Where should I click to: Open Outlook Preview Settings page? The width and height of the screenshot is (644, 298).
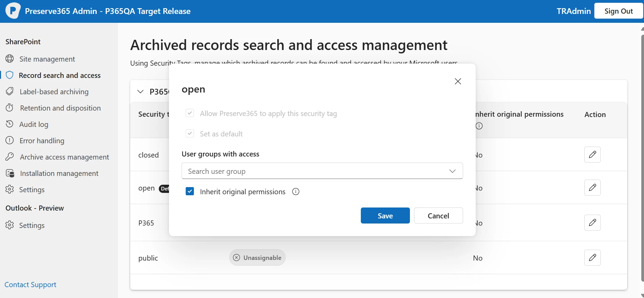(x=32, y=225)
